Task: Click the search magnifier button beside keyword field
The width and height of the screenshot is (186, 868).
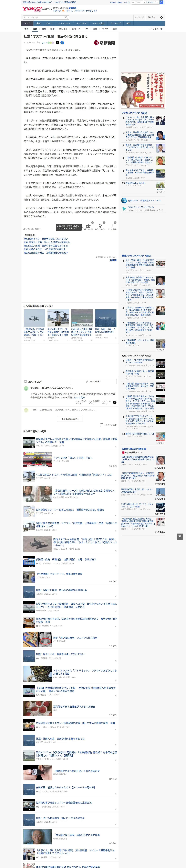Action: click(66, 18)
